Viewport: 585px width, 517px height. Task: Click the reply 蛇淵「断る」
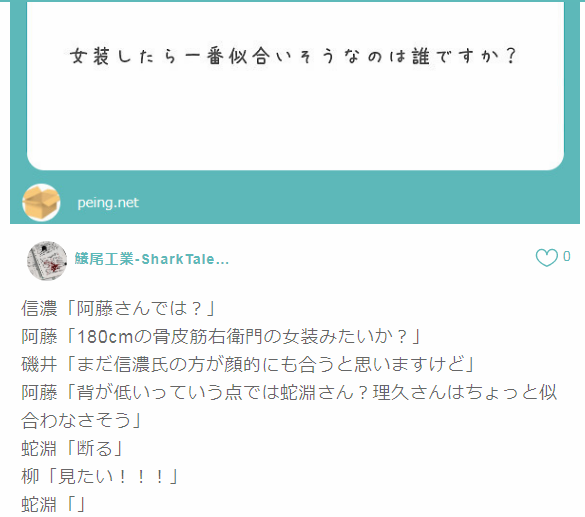(x=72, y=449)
